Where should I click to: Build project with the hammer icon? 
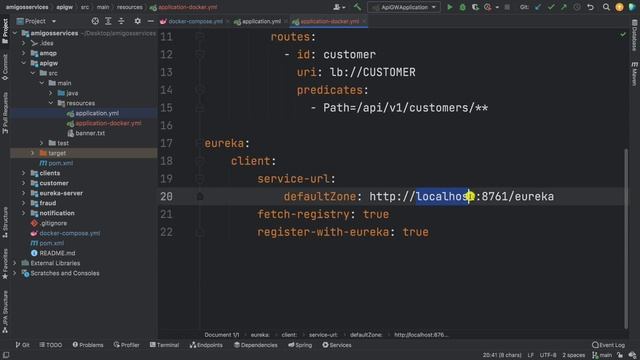[x=357, y=7]
